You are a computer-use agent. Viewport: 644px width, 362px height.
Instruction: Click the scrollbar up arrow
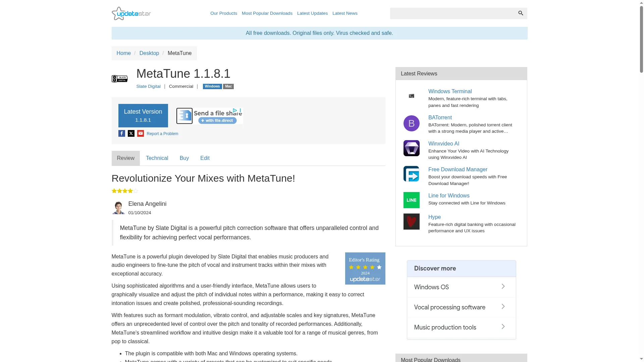pyautogui.click(x=641, y=2)
